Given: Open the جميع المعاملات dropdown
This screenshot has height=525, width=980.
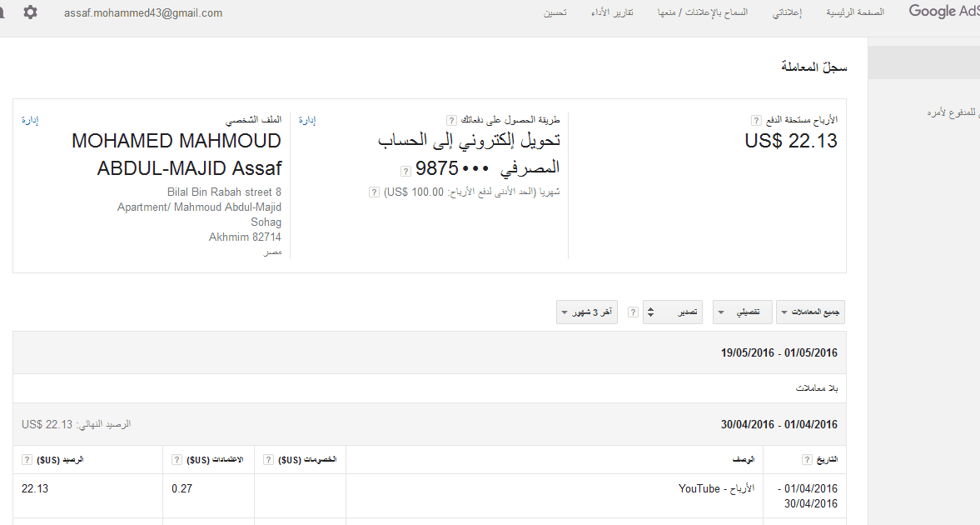Looking at the screenshot, I should [810, 312].
